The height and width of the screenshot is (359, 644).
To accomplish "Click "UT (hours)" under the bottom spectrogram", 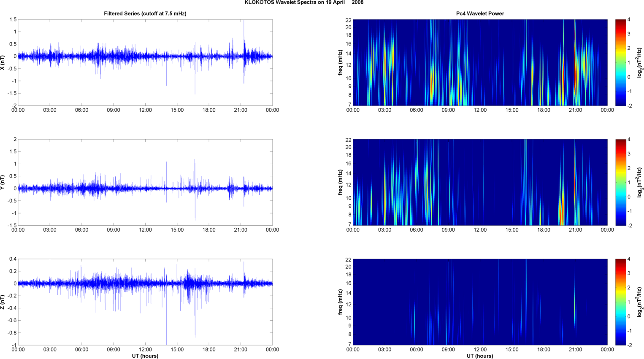I will click(480, 356).
